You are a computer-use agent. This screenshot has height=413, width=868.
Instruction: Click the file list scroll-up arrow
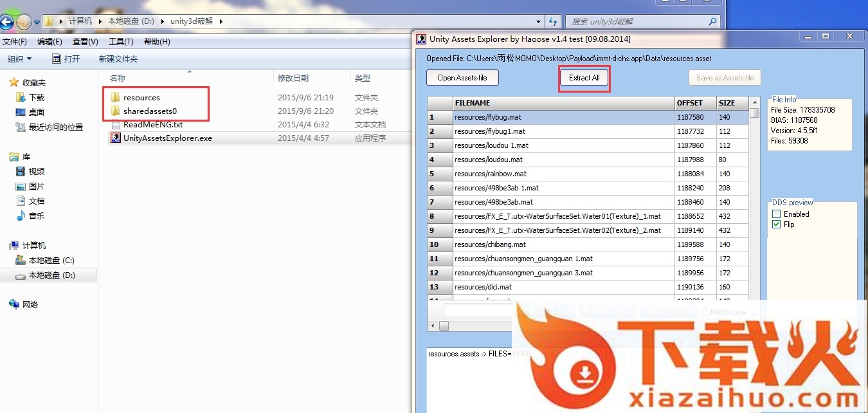tap(754, 102)
